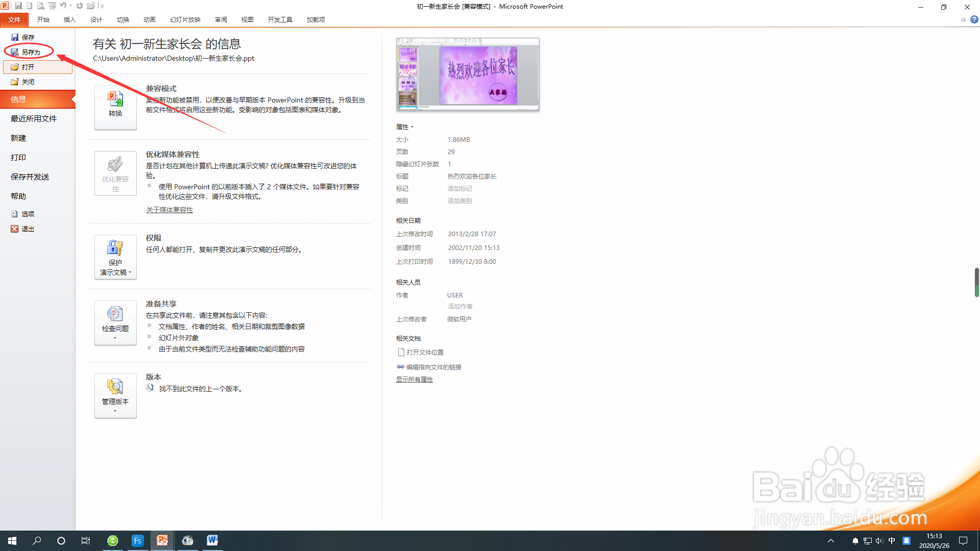
Task: Switch to the 开始 ribbon tab
Action: coord(43,20)
